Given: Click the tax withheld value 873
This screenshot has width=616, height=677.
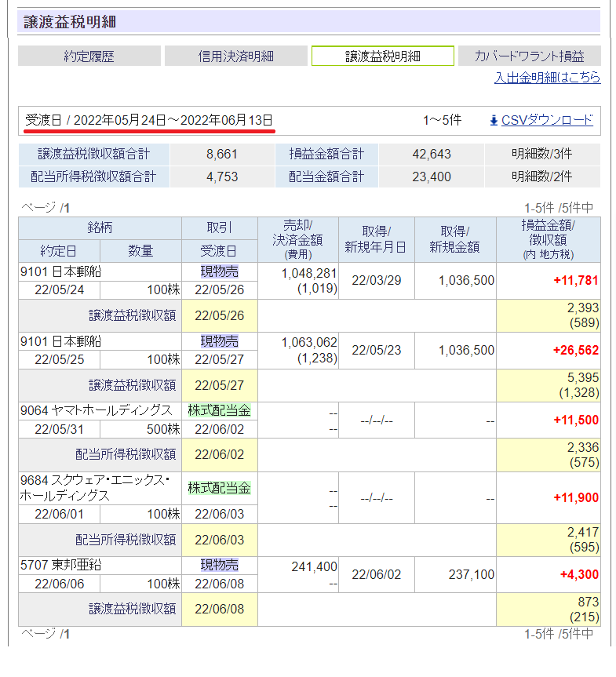Looking at the screenshot, I should [x=589, y=602].
